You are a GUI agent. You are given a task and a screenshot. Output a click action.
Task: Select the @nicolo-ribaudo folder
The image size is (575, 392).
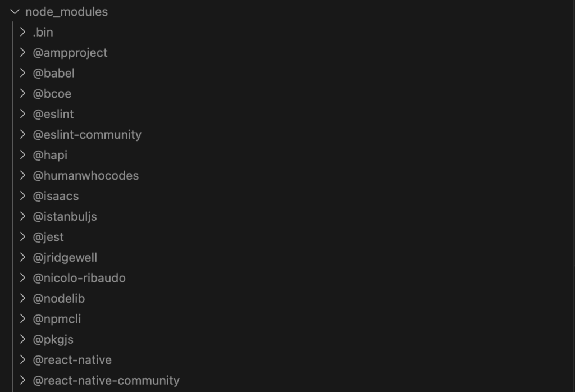(x=79, y=278)
